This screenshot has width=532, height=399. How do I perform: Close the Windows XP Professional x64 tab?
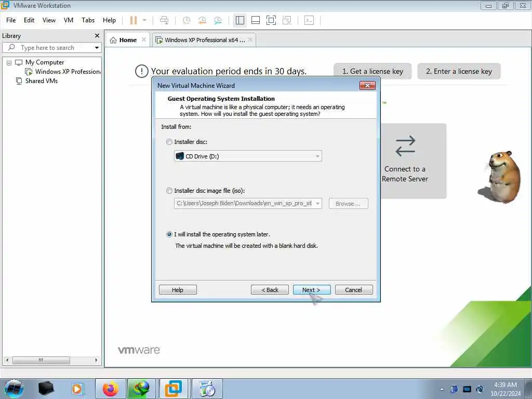(250, 39)
